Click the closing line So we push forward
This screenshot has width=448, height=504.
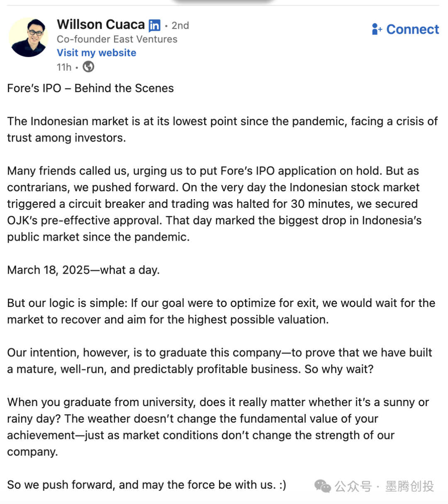tap(146, 485)
